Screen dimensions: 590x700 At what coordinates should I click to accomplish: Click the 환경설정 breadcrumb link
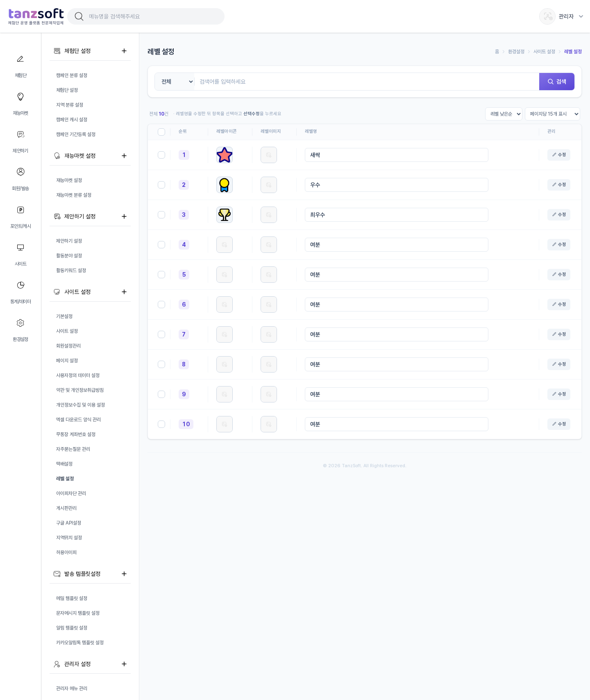pos(516,52)
